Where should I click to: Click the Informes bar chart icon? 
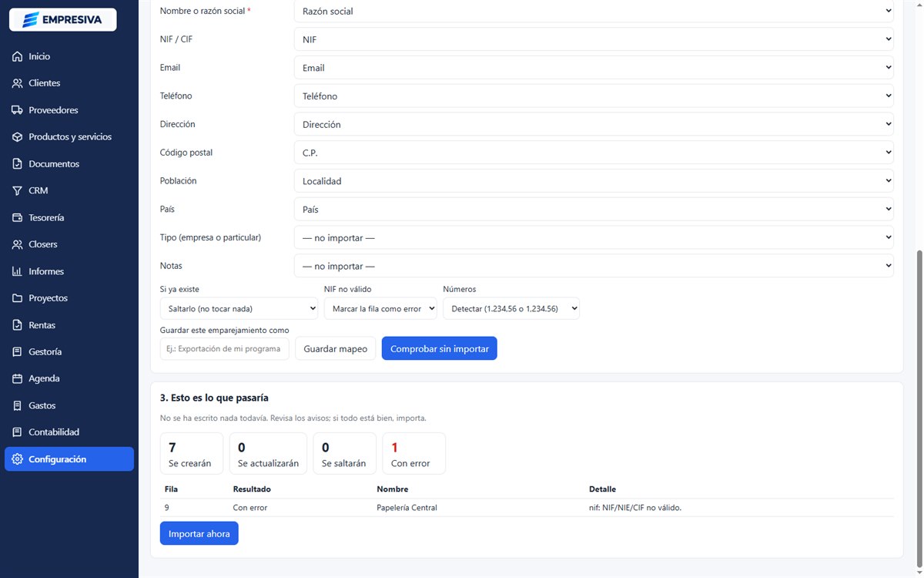18,271
